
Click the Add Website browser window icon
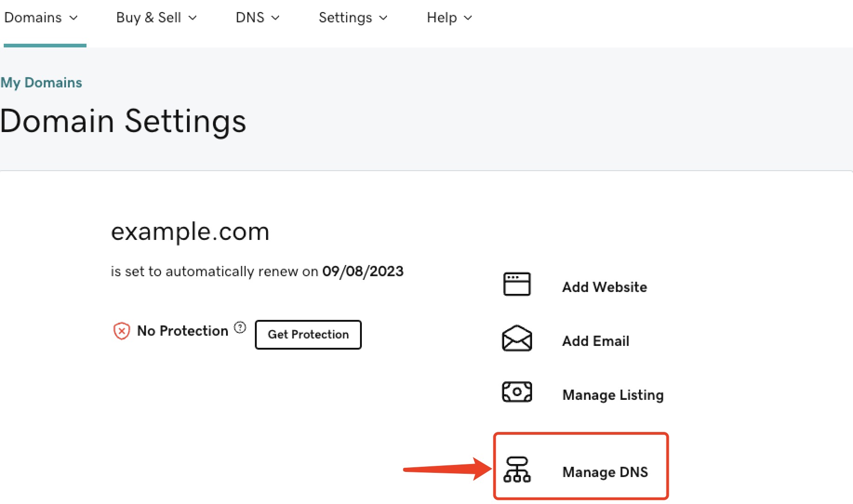(517, 284)
